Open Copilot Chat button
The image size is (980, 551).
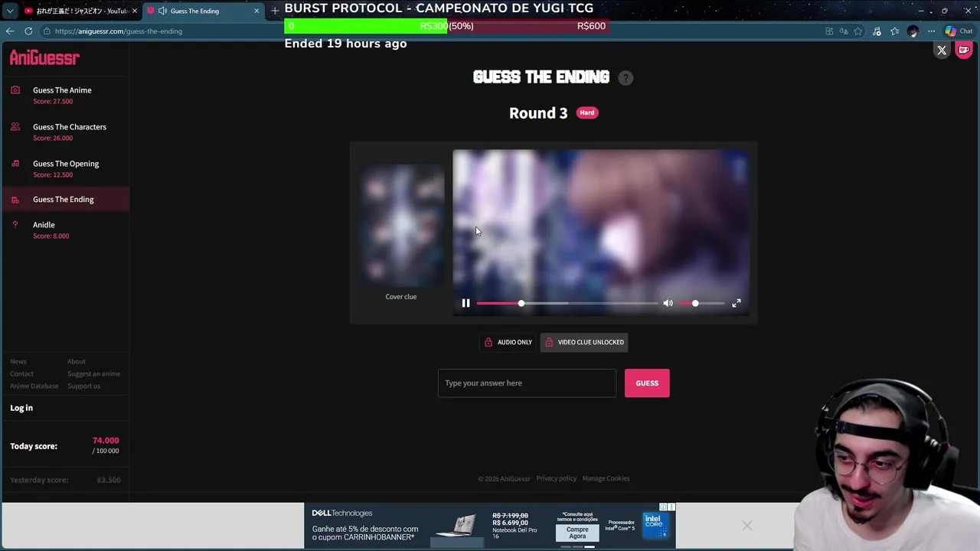tap(959, 31)
